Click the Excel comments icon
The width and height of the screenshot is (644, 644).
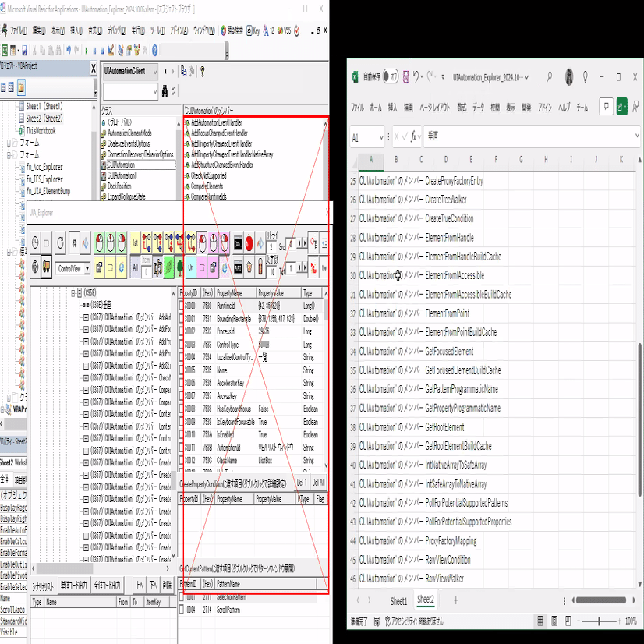pyautogui.click(x=606, y=107)
